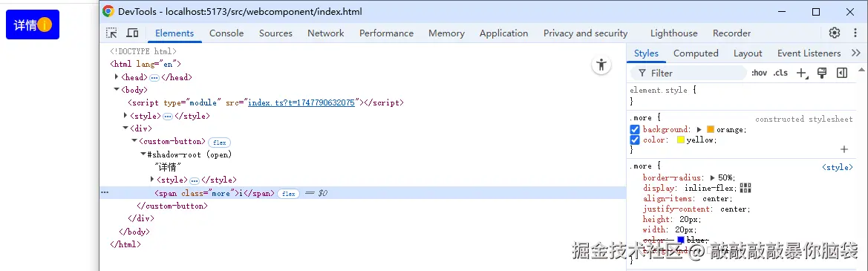Click the accessibility figure icon
Image resolution: width=868 pixels, height=271 pixels.
coord(601,65)
